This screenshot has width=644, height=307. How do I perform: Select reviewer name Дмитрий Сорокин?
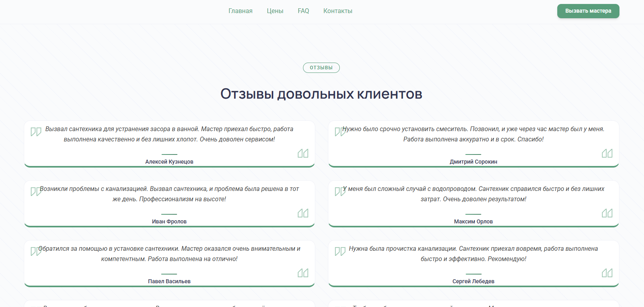coord(473,162)
